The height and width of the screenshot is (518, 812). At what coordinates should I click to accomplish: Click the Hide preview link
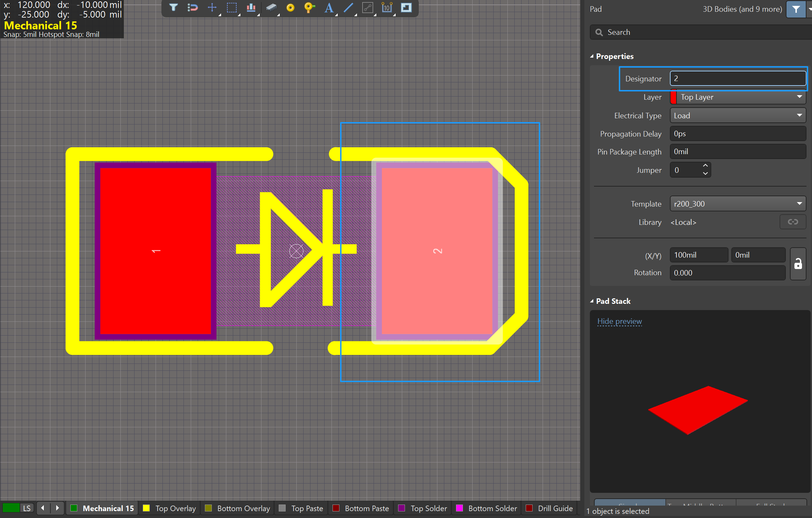click(x=620, y=321)
